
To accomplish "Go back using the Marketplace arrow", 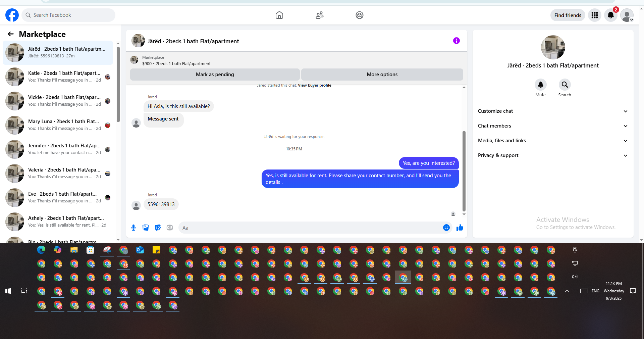I will pos(11,34).
